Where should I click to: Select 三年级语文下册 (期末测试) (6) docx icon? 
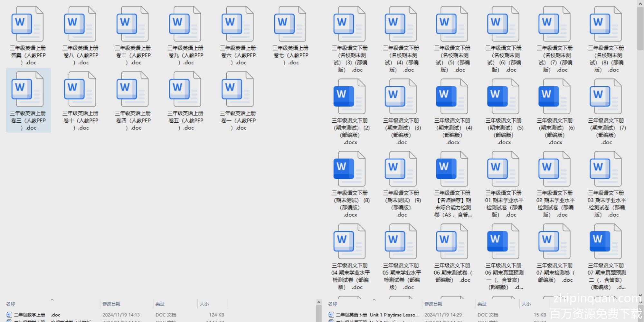coord(554,96)
